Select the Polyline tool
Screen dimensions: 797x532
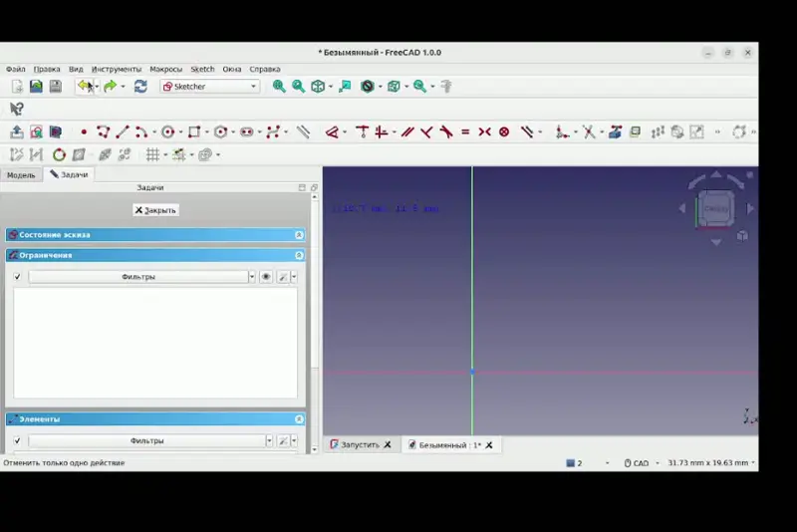[104, 133]
